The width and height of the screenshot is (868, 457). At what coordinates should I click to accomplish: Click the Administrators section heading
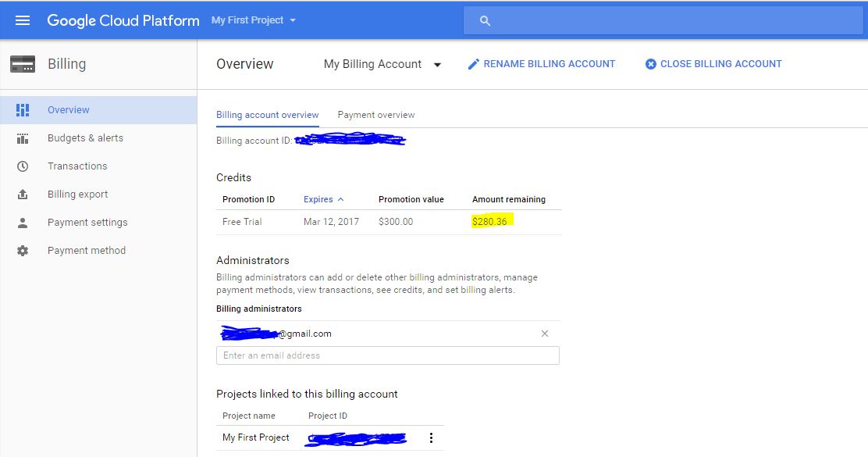click(253, 260)
